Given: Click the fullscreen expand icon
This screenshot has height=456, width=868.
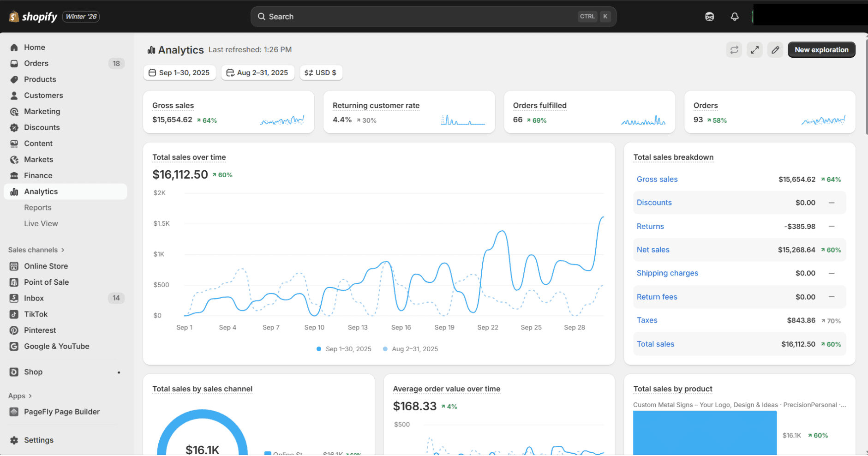Looking at the screenshot, I should tap(754, 50).
